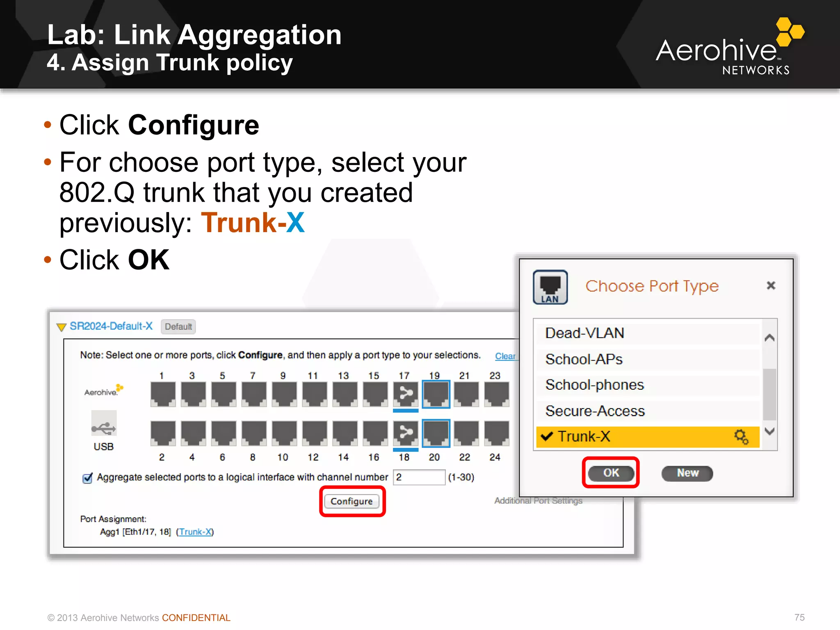Select switch port 5
Image resolution: width=840 pixels, height=630 pixels.
[224, 394]
